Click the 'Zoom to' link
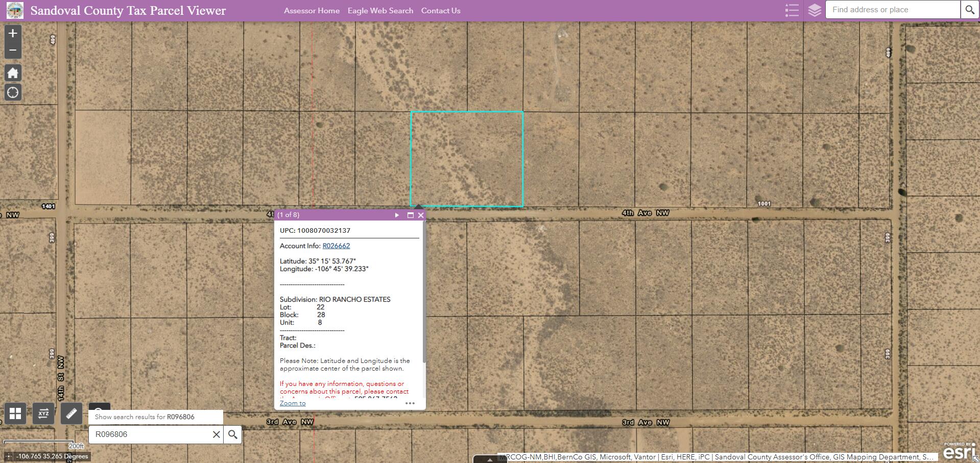This screenshot has height=463, width=980. coord(293,403)
